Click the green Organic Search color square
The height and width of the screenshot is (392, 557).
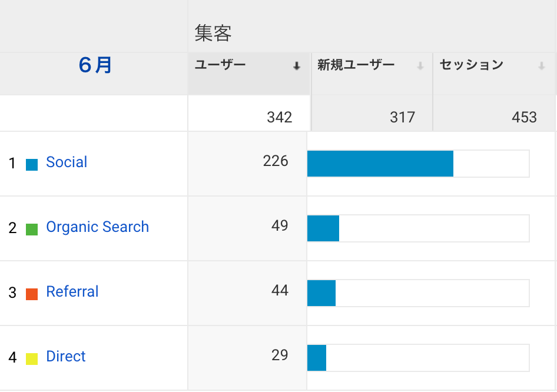32,230
